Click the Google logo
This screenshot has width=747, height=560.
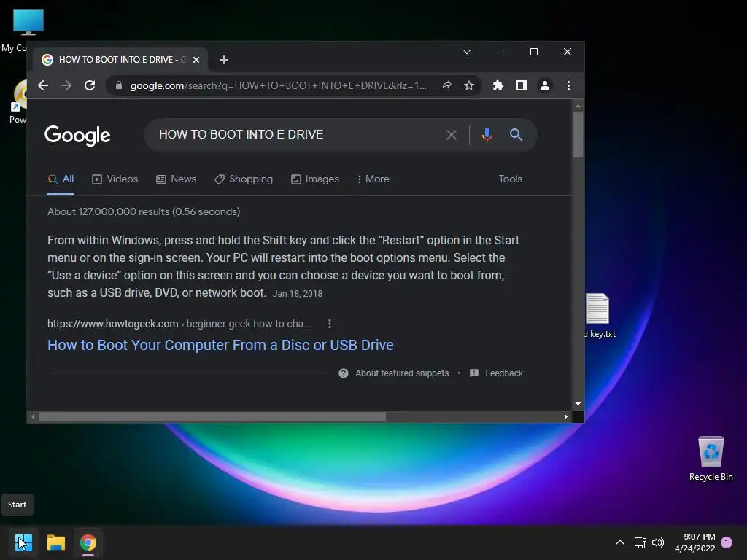pyautogui.click(x=77, y=136)
